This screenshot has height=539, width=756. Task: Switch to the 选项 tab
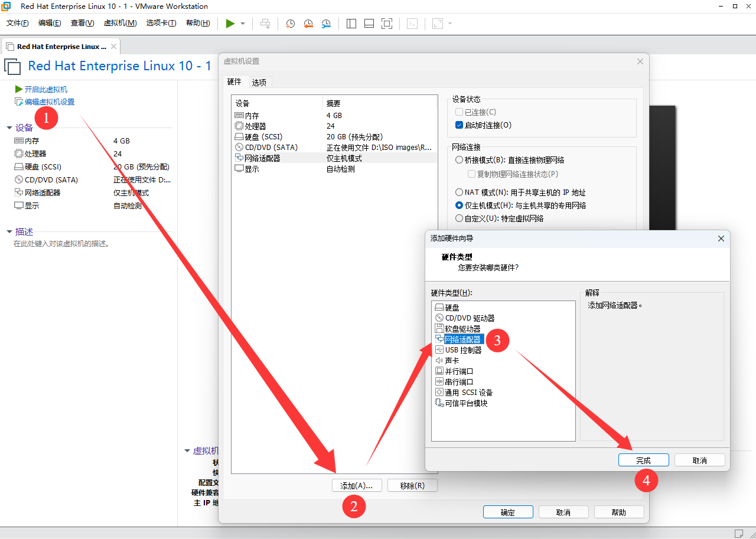(259, 83)
